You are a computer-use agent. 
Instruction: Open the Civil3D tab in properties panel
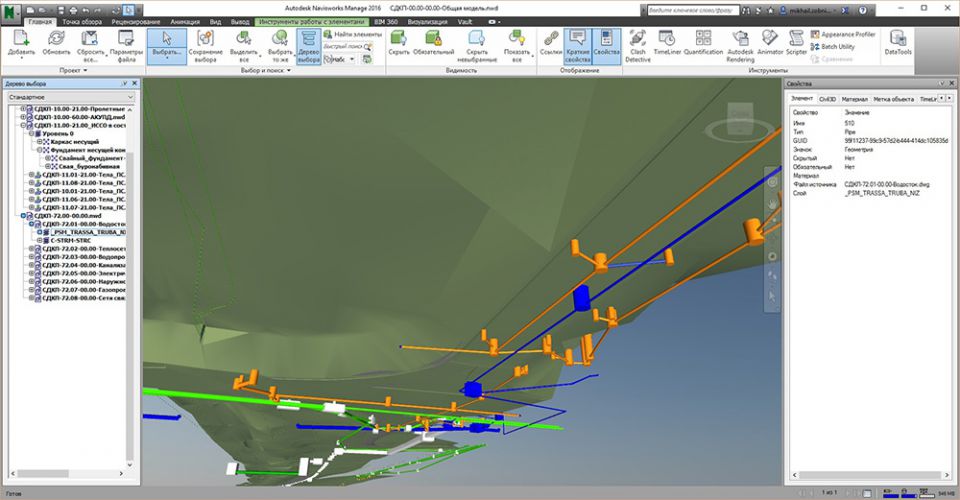point(827,99)
